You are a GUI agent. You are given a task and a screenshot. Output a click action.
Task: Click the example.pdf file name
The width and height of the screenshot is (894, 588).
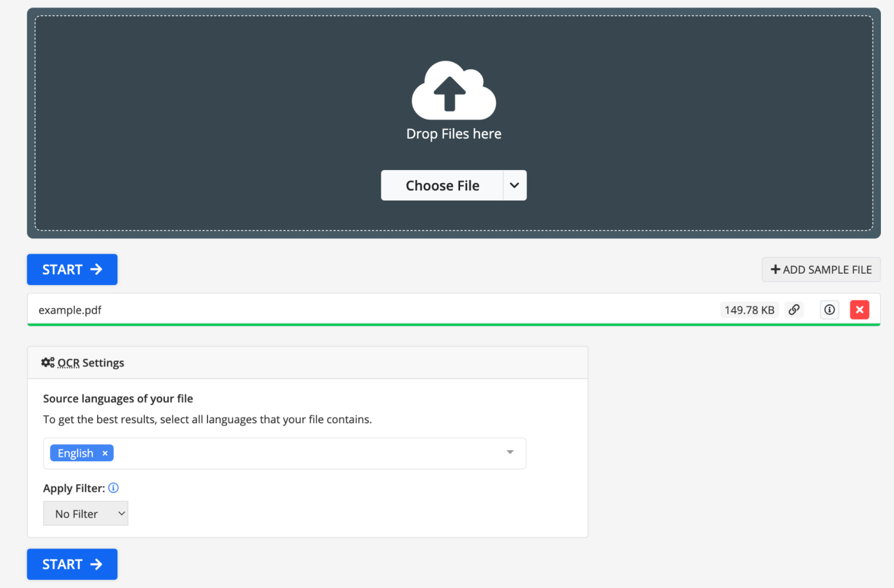(x=70, y=310)
